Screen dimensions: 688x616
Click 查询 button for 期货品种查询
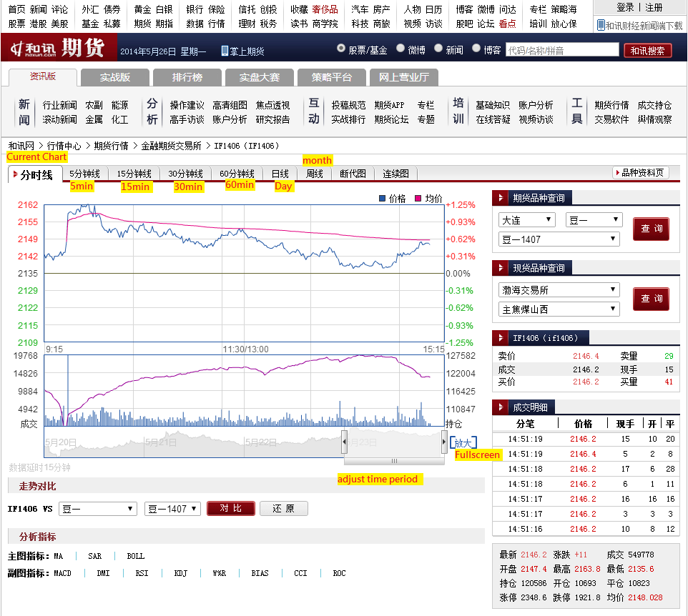[651, 229]
